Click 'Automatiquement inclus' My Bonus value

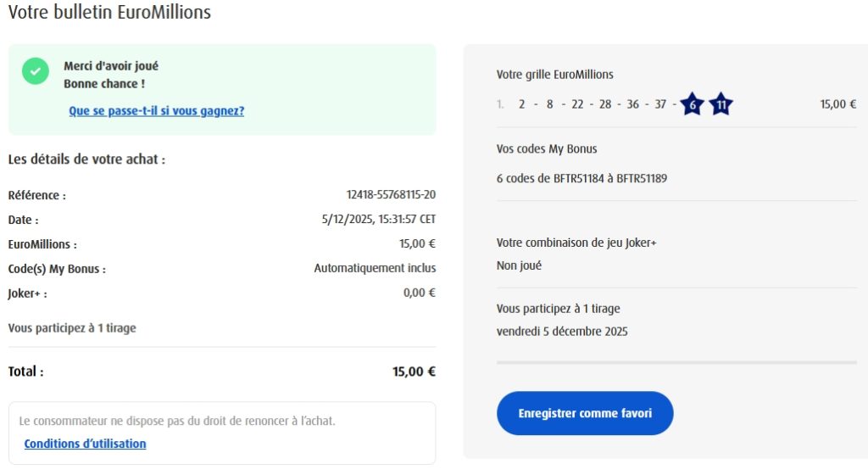coord(375,269)
